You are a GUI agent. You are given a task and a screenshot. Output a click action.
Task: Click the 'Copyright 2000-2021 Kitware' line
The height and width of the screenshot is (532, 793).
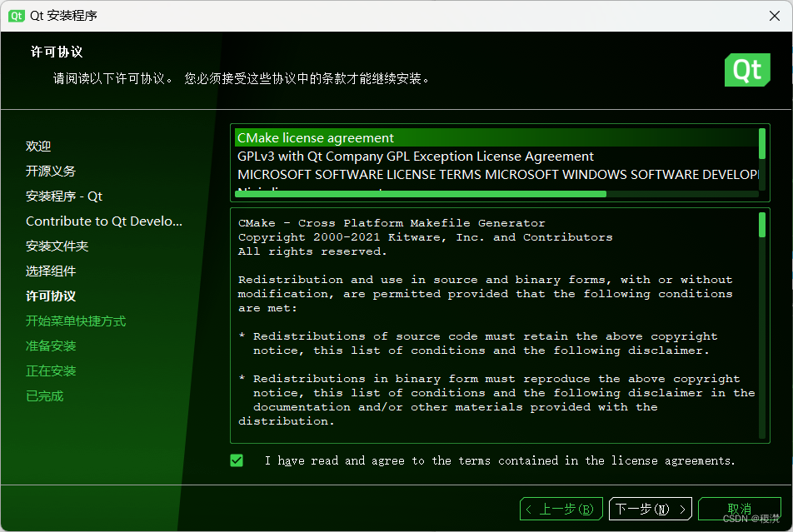click(426, 237)
